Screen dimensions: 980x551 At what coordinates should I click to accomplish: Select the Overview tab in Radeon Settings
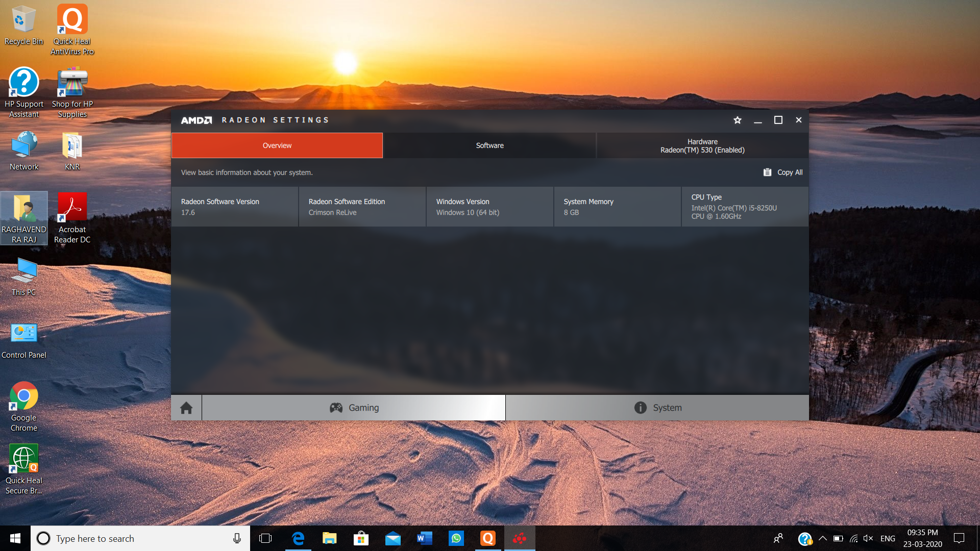(277, 145)
